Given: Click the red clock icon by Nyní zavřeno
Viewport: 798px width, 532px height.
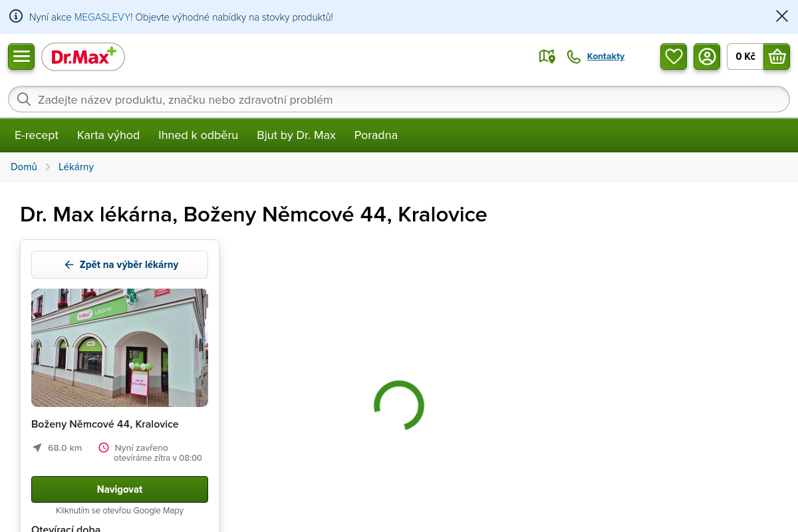Looking at the screenshot, I should pyautogui.click(x=104, y=448).
